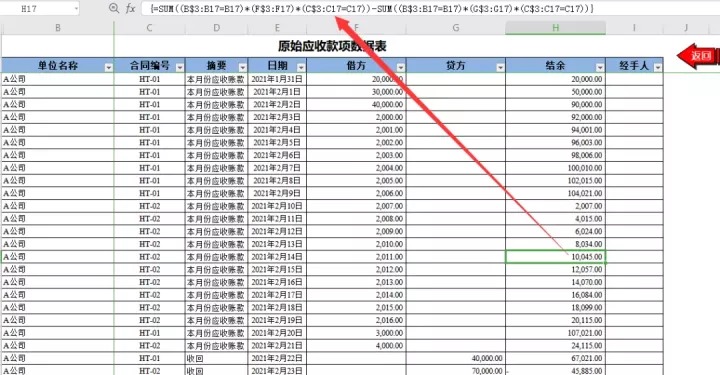
Task: Open the fx insert function dialog
Action: (130, 8)
